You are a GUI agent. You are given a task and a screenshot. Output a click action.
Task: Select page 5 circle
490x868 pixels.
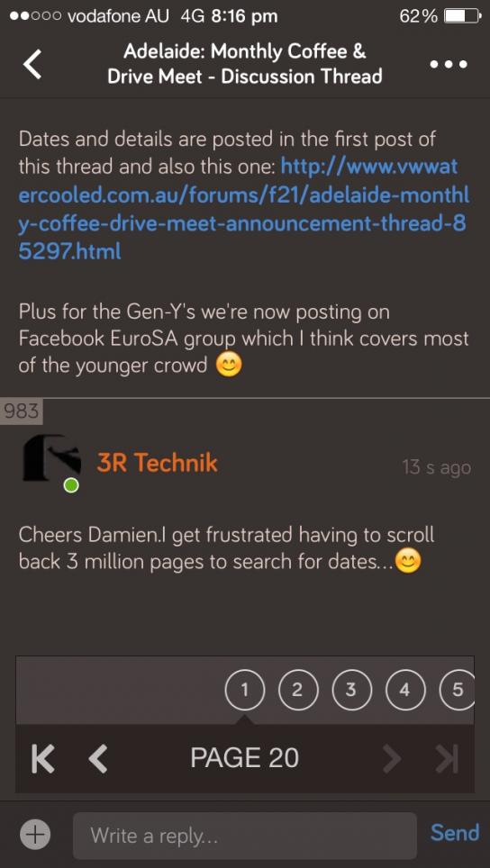click(x=457, y=689)
